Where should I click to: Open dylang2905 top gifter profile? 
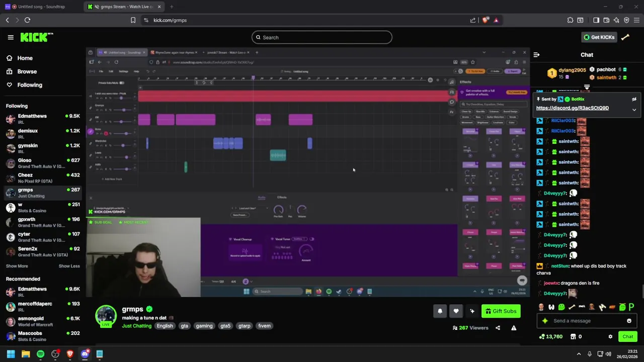(572, 70)
